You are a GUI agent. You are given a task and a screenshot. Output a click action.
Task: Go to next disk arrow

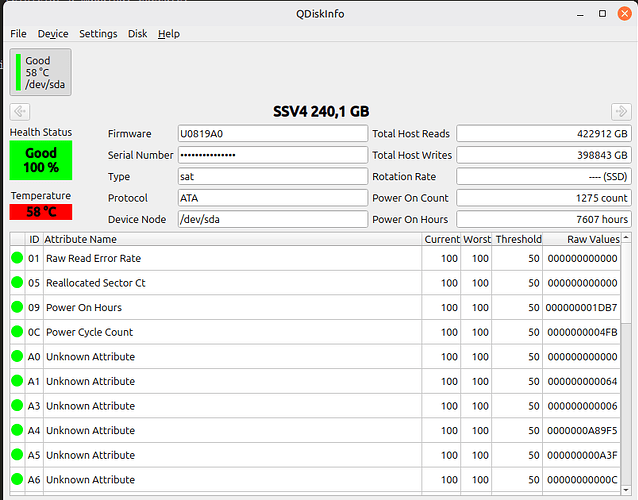621,111
